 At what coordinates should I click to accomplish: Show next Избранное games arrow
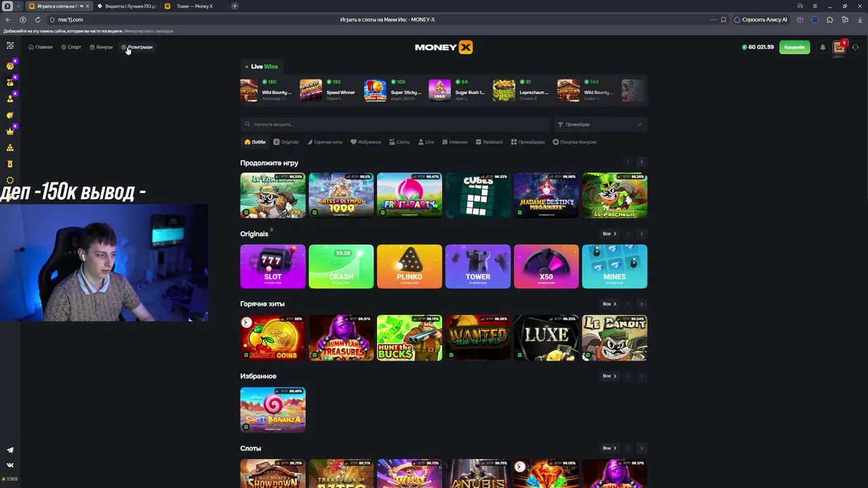pos(642,376)
